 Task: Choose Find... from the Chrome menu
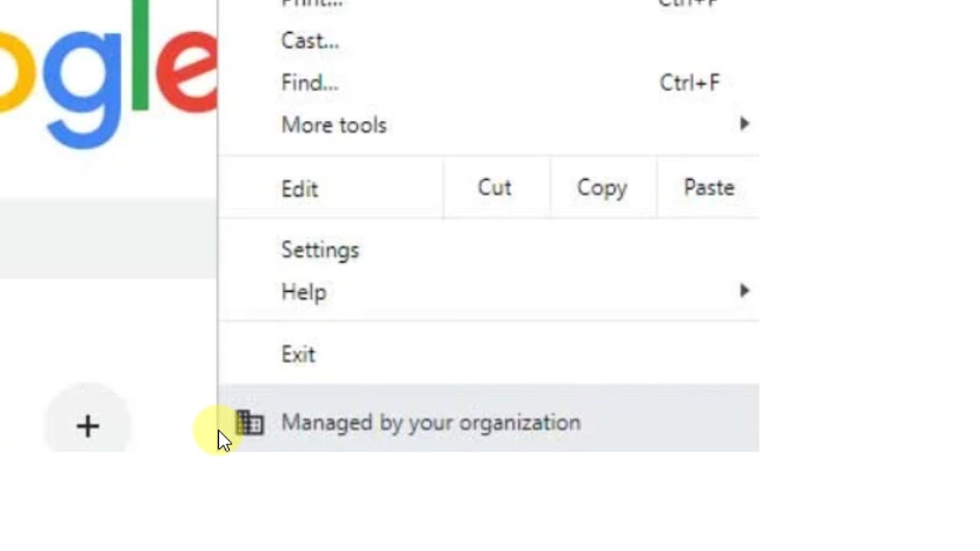(x=309, y=83)
